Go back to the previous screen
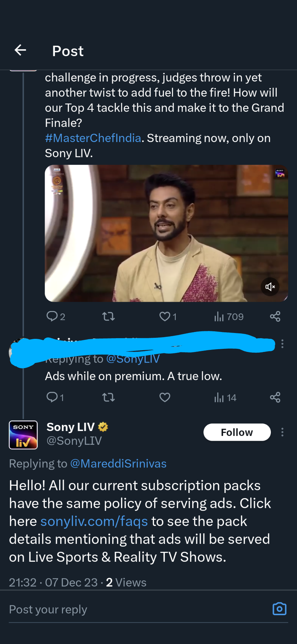Viewport: 297px width, 644px height. click(20, 50)
